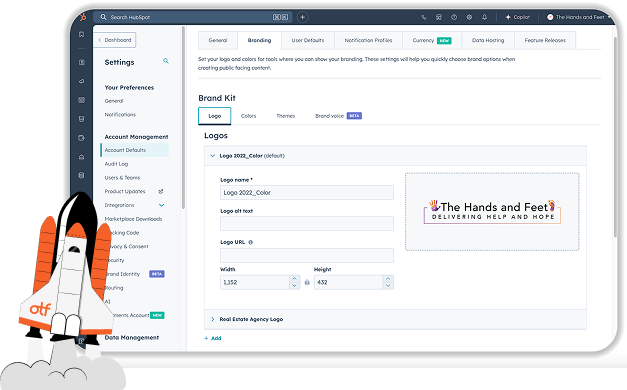Expand the Real Estate Agency Logo section
The image size is (627, 390).
click(212, 319)
